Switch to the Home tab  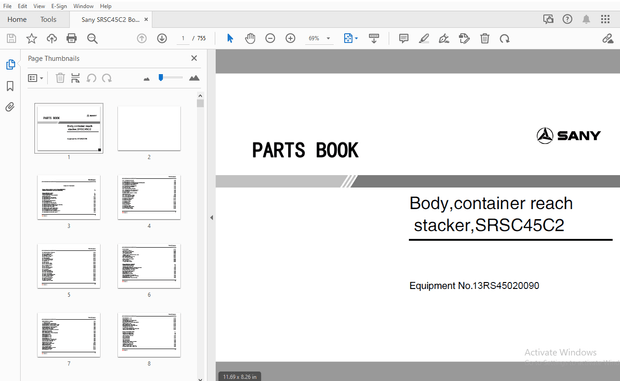point(17,19)
